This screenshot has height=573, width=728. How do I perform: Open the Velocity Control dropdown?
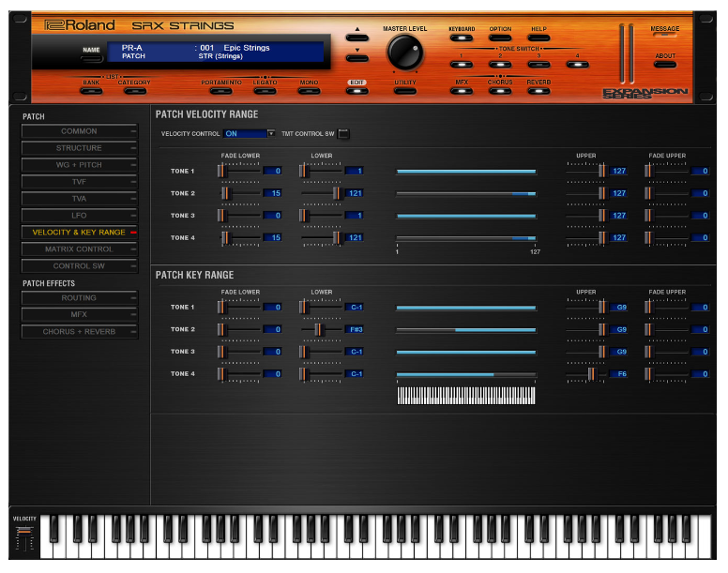pyautogui.click(x=249, y=133)
